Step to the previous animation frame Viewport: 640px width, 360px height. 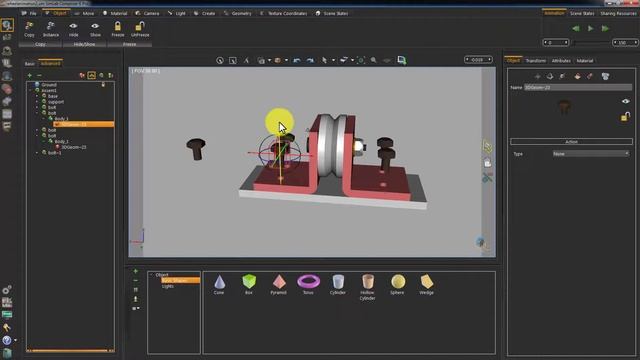(x=576, y=29)
